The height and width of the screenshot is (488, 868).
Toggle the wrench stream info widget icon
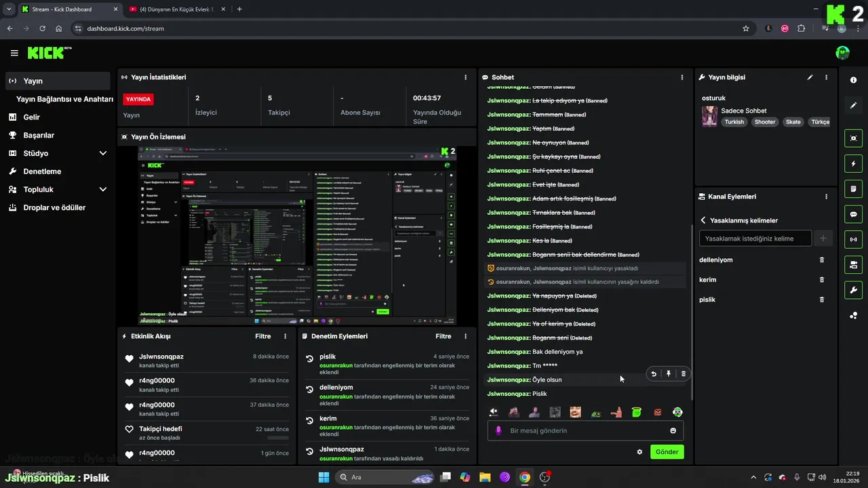(x=853, y=290)
